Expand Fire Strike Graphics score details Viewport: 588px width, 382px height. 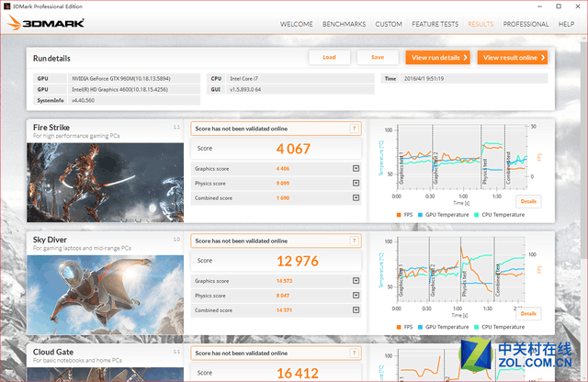(x=356, y=168)
